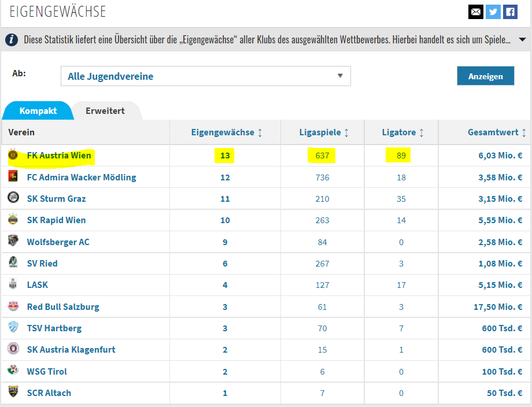Click the 17,50 Mio. € market value
Image resolution: width=532 pixels, height=407 pixels.
[498, 307]
